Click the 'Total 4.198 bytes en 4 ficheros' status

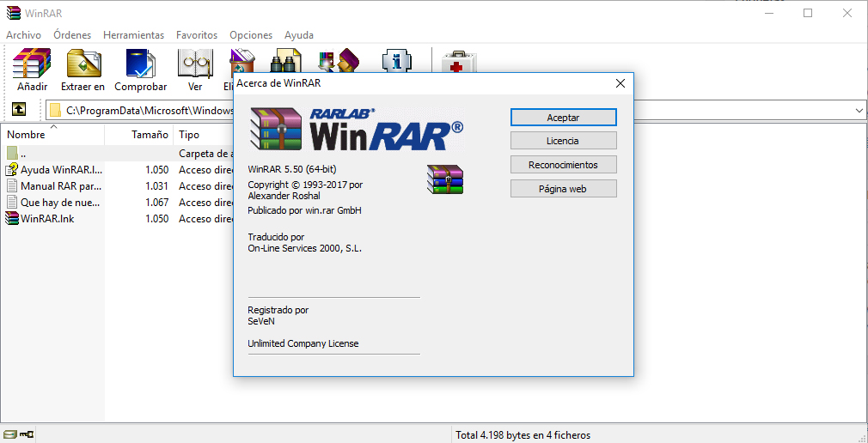[x=523, y=435]
